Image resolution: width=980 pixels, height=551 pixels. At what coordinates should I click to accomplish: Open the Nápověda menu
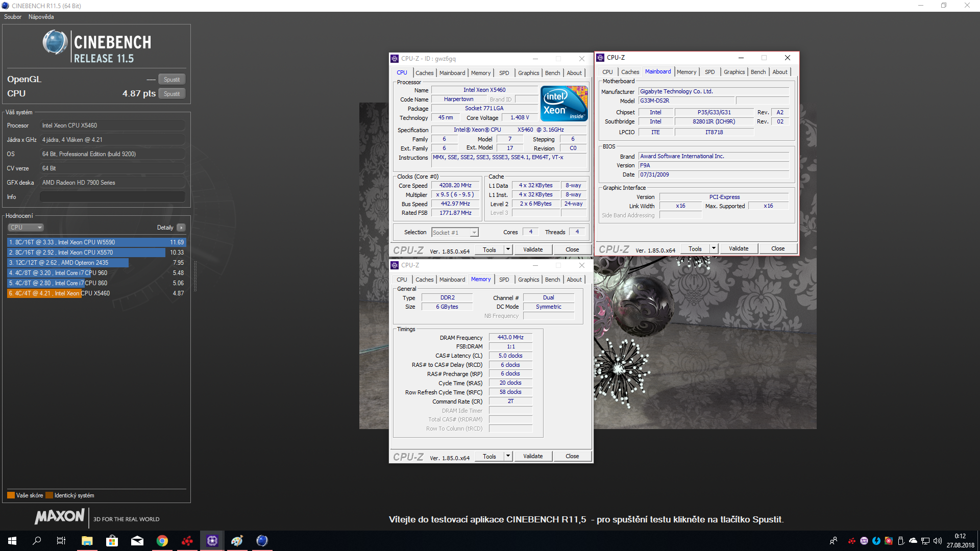pos(41,17)
